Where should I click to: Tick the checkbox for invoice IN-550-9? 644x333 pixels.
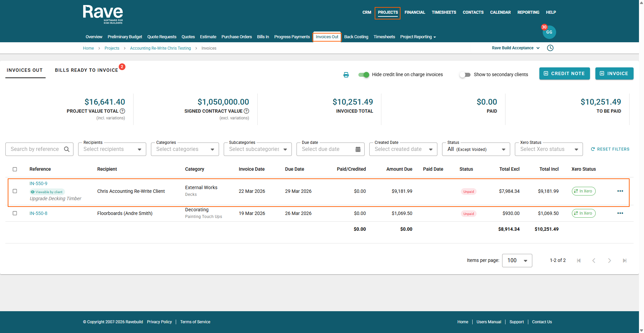[x=15, y=191]
